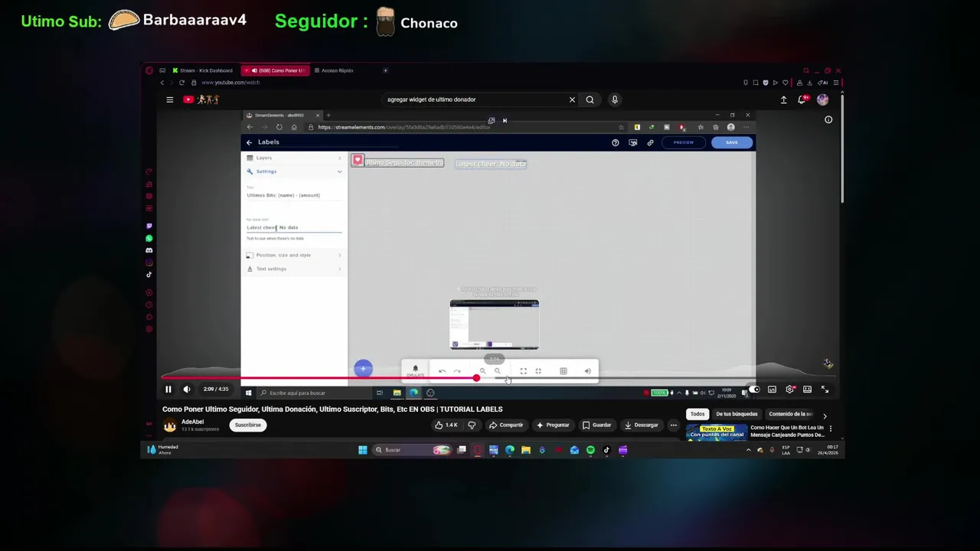Open the YouTube player settings gear
Image resolution: width=980 pixels, height=551 pixels.
(789, 390)
